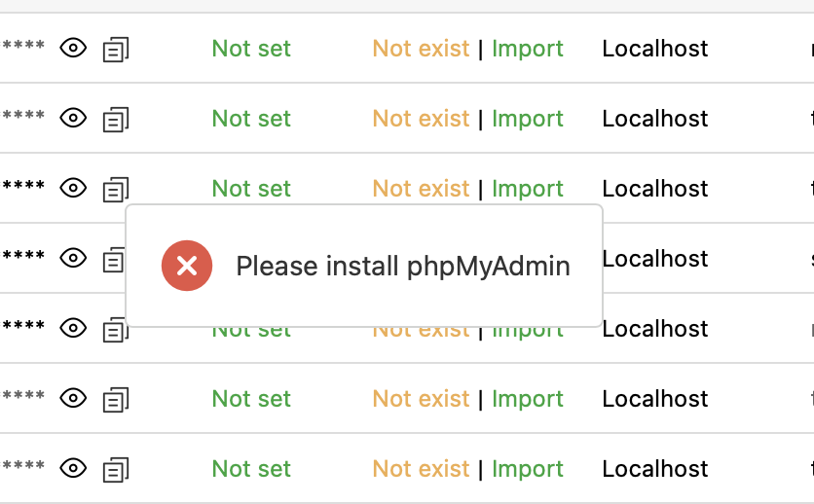Viewport: 814px width, 504px height.
Task: Click the "Please install phpMyAdmin" message
Action: pyautogui.click(x=403, y=266)
